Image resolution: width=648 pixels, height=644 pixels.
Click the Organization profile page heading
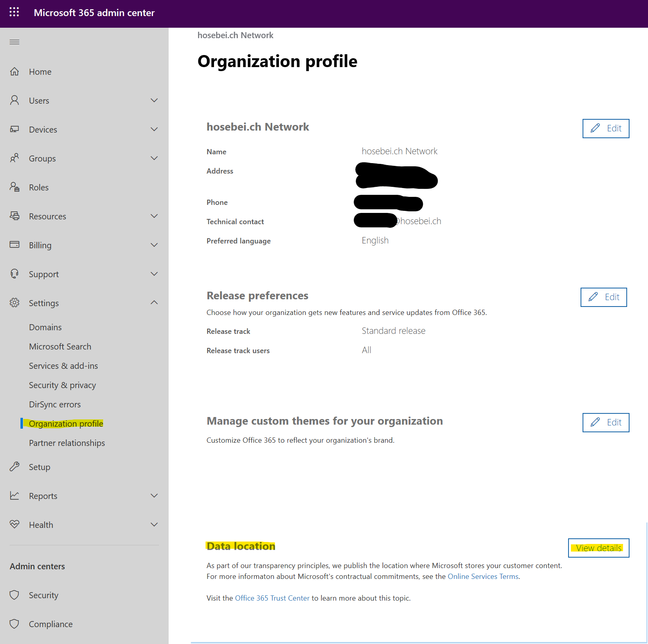tap(277, 61)
